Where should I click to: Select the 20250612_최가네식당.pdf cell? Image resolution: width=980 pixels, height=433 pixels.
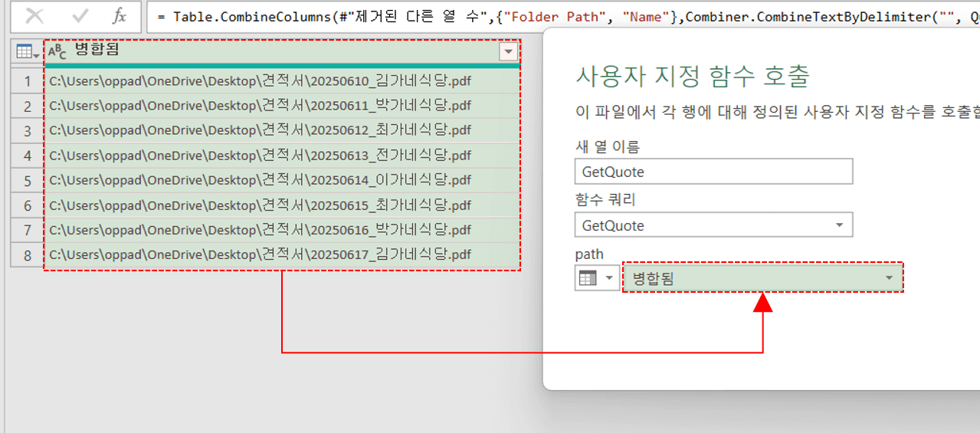tap(281, 131)
